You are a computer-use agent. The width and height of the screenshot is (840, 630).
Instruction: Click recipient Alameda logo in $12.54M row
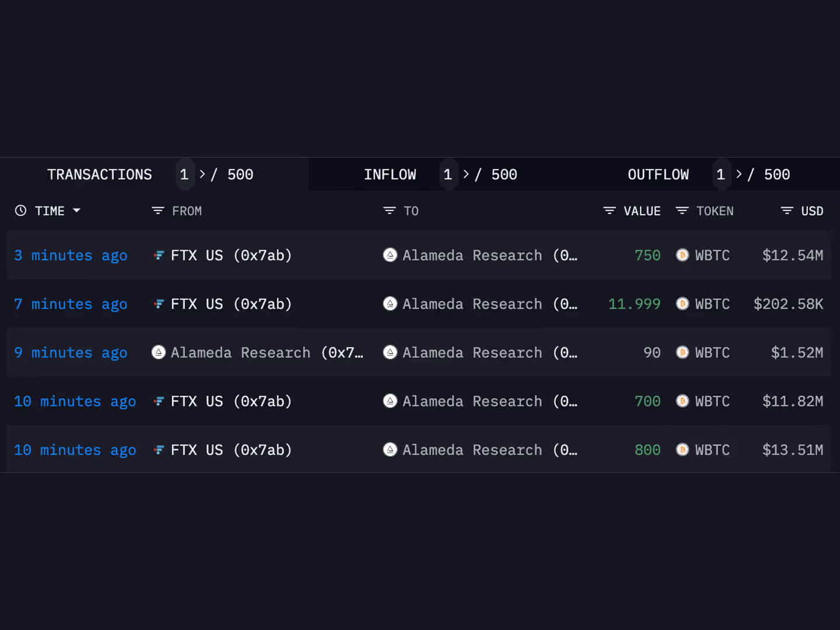[x=390, y=255]
